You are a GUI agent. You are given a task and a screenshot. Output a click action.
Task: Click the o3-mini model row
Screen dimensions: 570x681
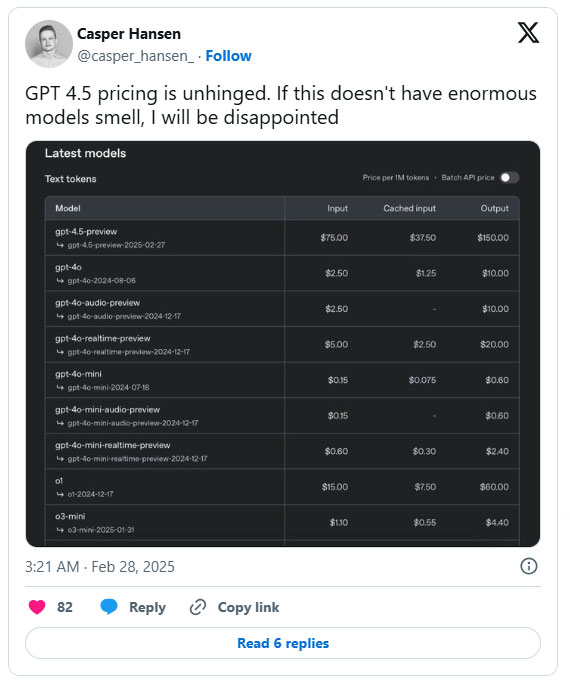[282, 522]
